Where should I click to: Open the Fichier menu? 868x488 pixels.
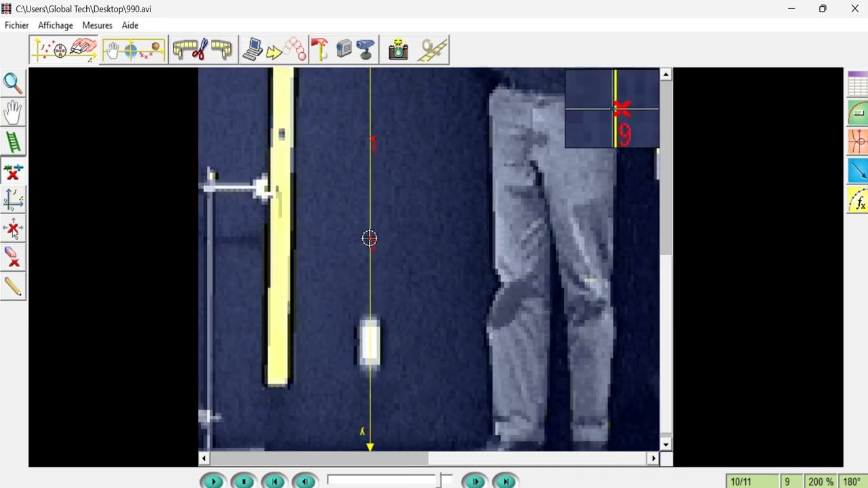pos(17,25)
